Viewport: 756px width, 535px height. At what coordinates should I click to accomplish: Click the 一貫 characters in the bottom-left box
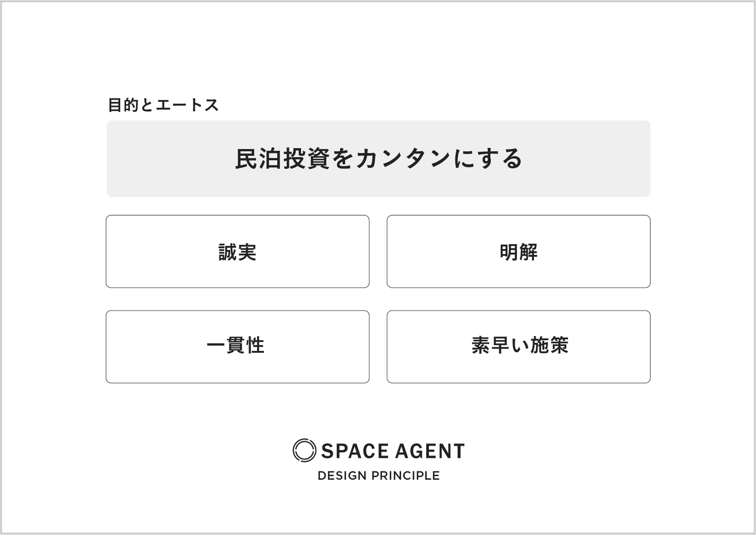[226, 345]
